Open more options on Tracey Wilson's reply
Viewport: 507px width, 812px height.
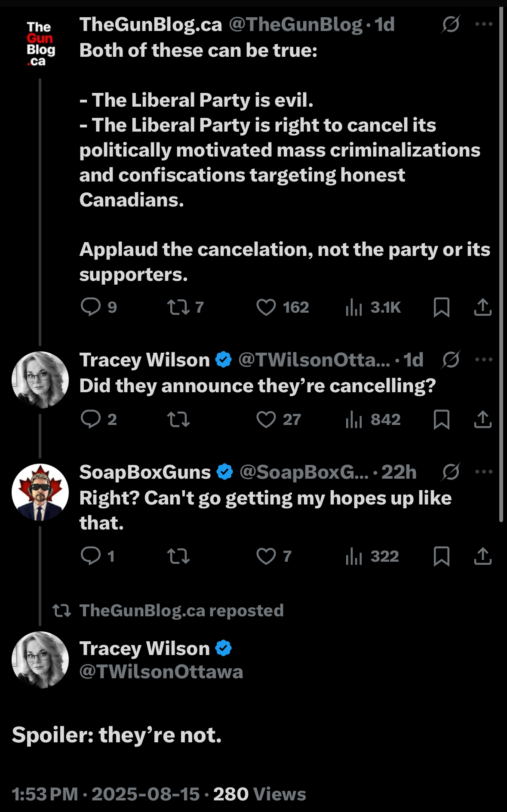click(483, 360)
